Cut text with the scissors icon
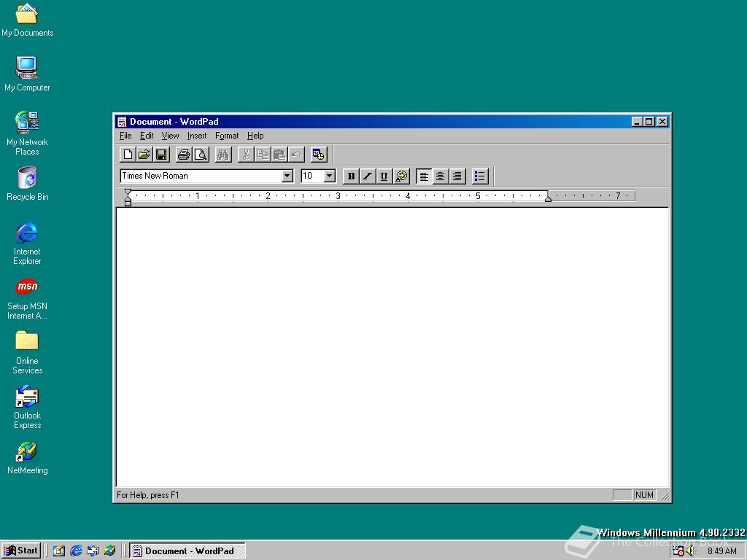This screenshot has height=560, width=747. [245, 154]
